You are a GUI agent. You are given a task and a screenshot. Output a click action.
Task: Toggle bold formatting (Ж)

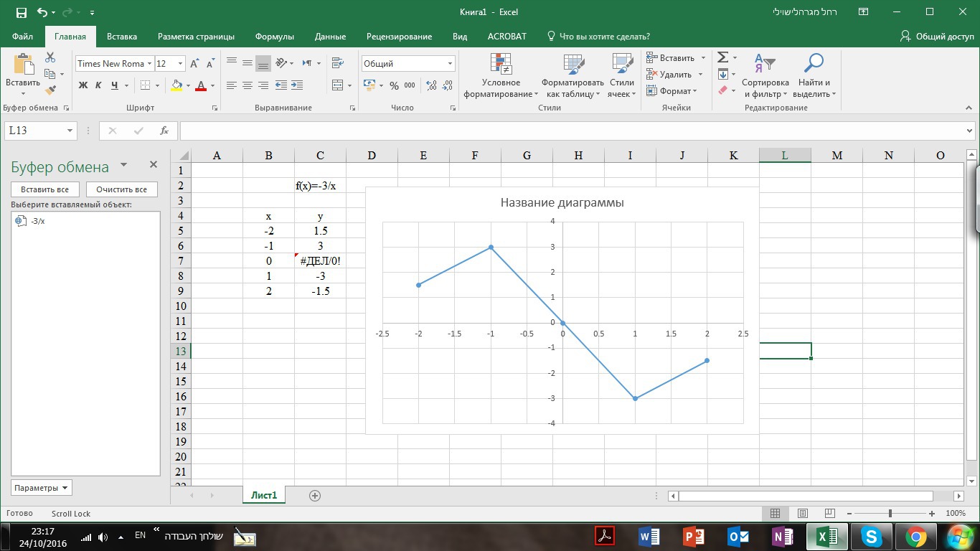point(83,85)
